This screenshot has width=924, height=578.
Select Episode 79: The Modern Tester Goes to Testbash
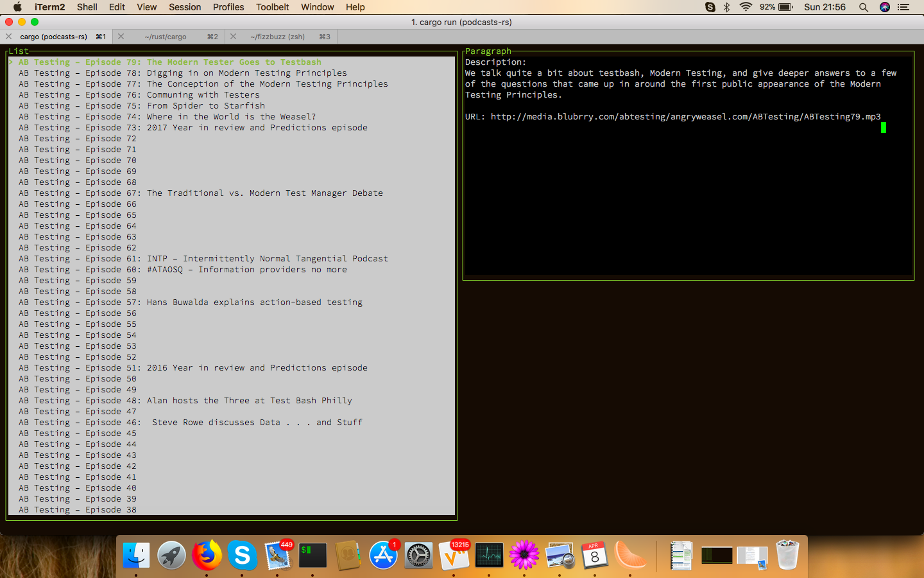click(231, 62)
